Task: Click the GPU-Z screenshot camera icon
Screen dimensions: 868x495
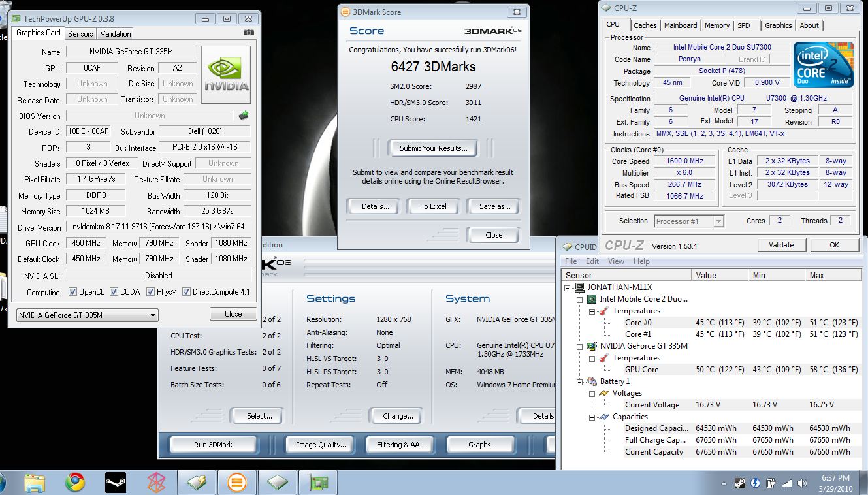Action: (x=248, y=33)
